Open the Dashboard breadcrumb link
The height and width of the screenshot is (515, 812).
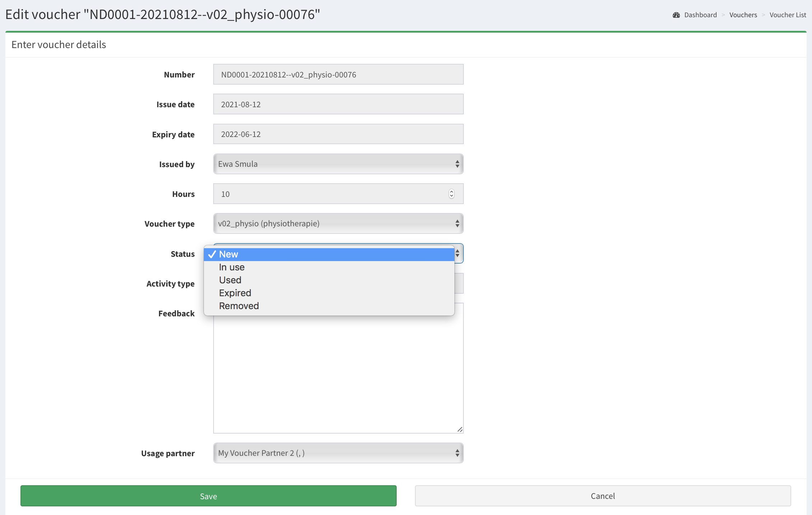point(700,15)
